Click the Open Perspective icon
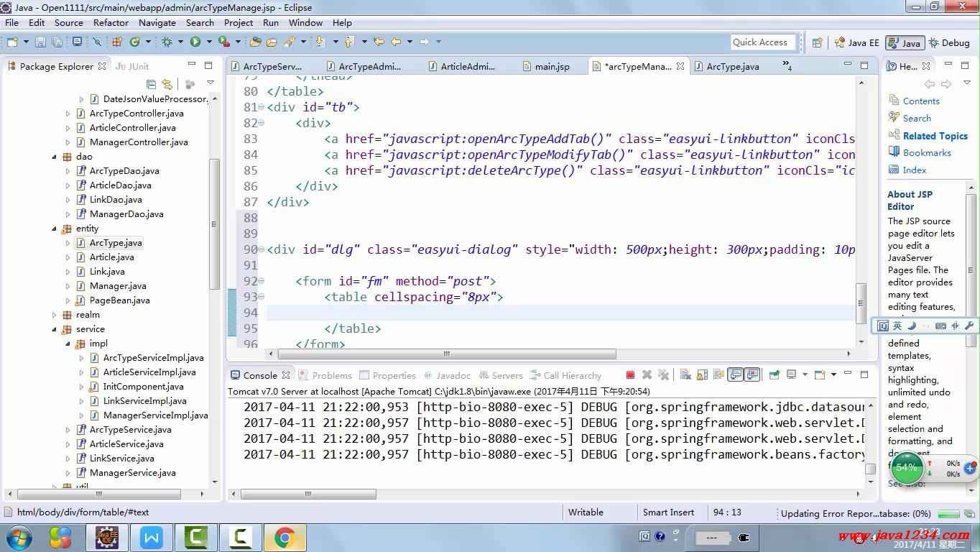This screenshot has height=552, width=980. pyautogui.click(x=817, y=42)
